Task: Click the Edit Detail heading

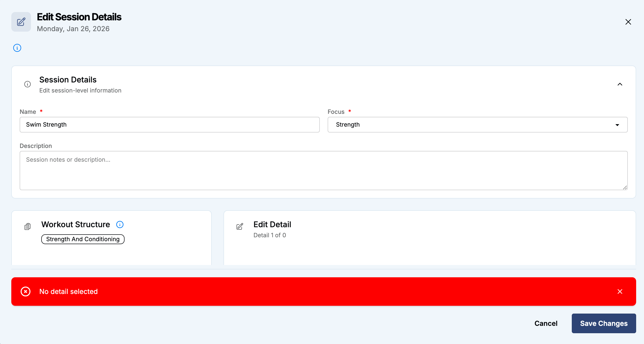Action: click(x=272, y=224)
